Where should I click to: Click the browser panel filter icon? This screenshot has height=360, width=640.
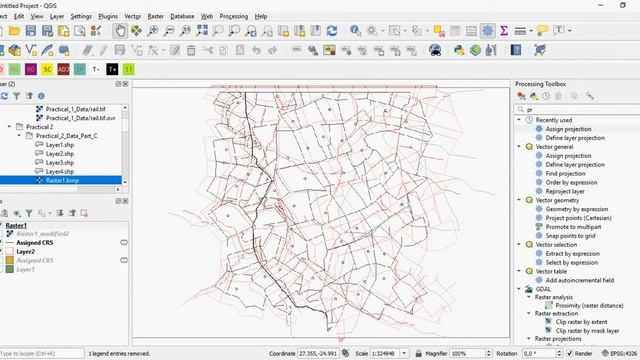tap(16, 96)
